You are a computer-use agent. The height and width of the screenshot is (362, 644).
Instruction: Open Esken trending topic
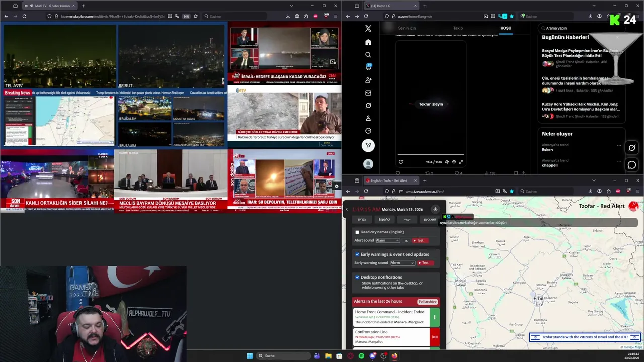tap(547, 150)
